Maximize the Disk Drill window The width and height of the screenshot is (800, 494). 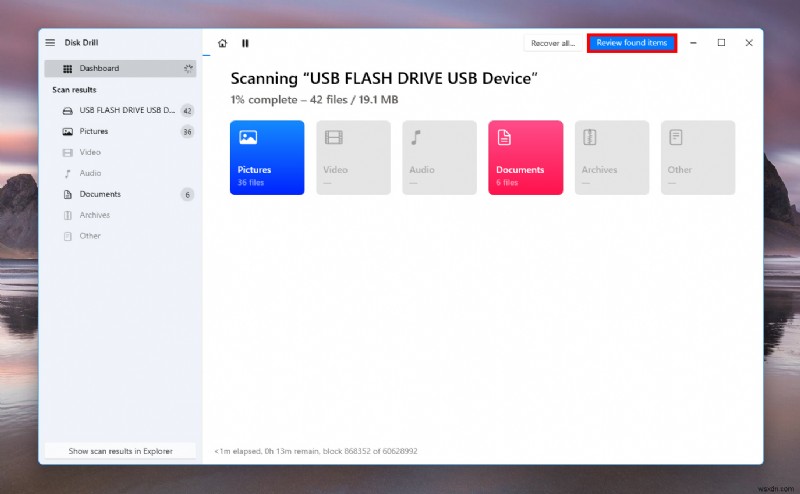click(x=721, y=43)
